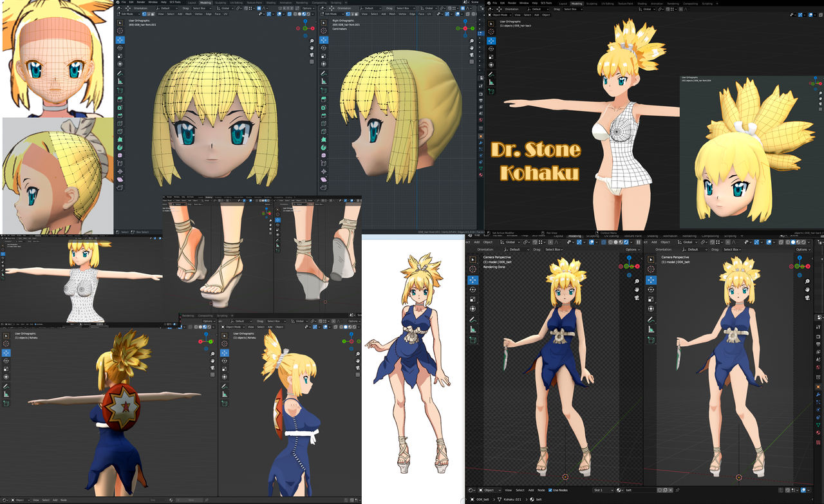The height and width of the screenshot is (504, 824).
Task: Open Edit Mode dropdown in Right Orthographic viewport
Action: 331,13
